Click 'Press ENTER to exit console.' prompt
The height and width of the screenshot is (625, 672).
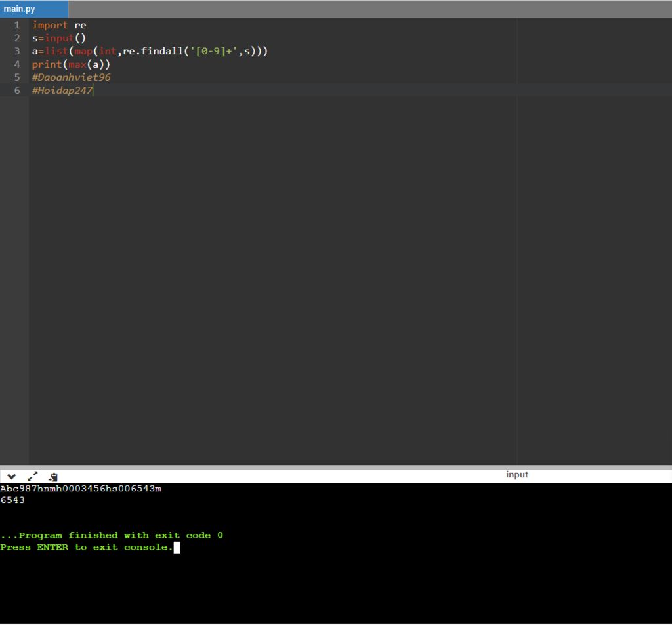click(x=87, y=548)
